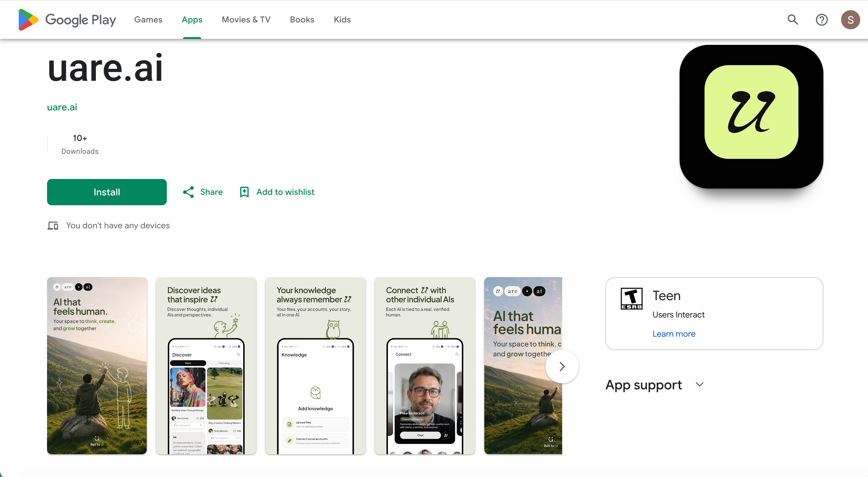Viewport: 868px width, 477px height.
Task: Click the 'Users Interact' rating text
Action: point(678,315)
